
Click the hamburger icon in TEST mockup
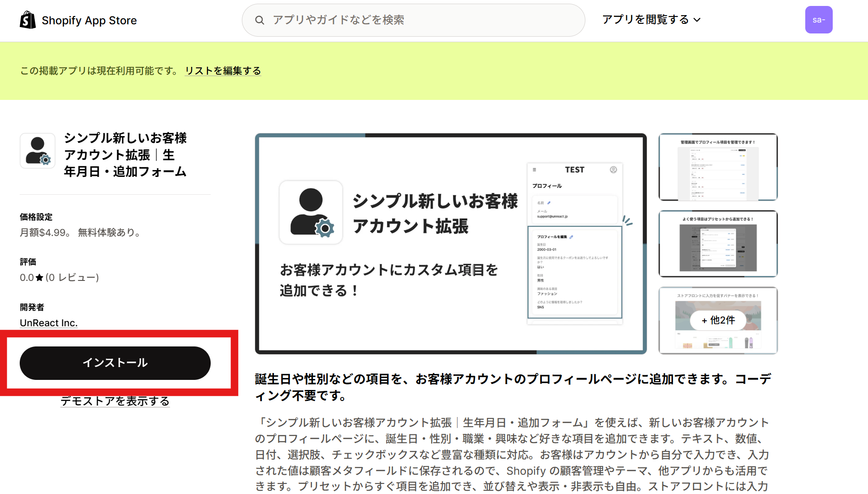(534, 170)
